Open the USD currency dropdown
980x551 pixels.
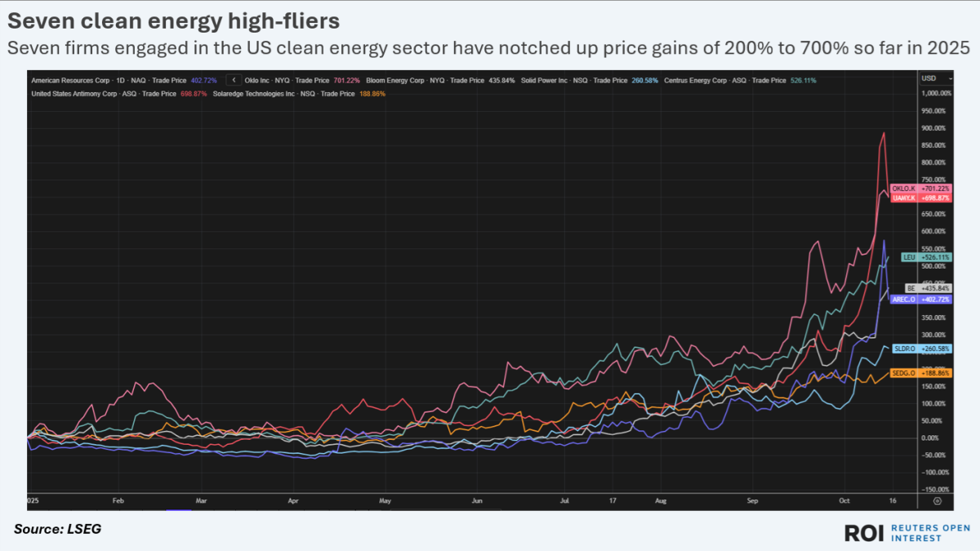(936, 78)
